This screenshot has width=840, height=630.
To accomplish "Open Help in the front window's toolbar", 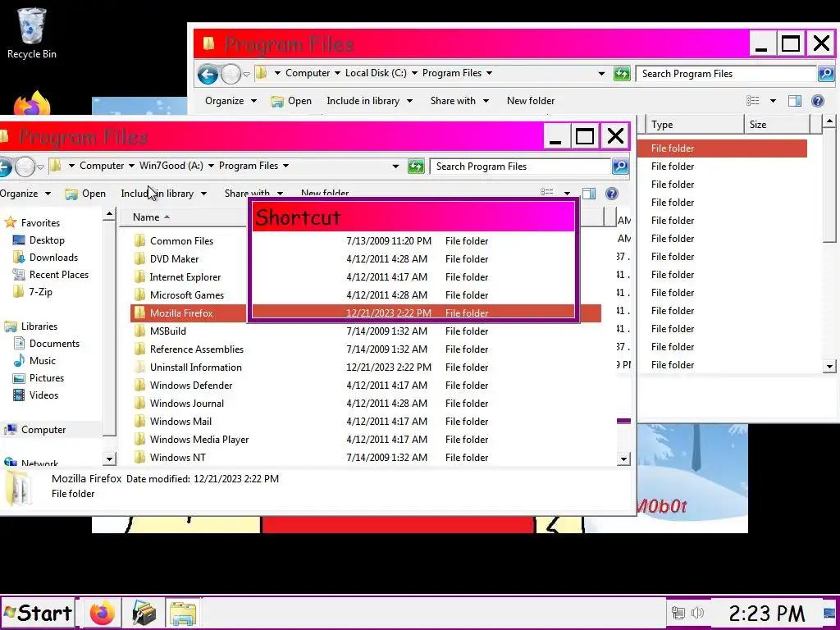I will (612, 194).
